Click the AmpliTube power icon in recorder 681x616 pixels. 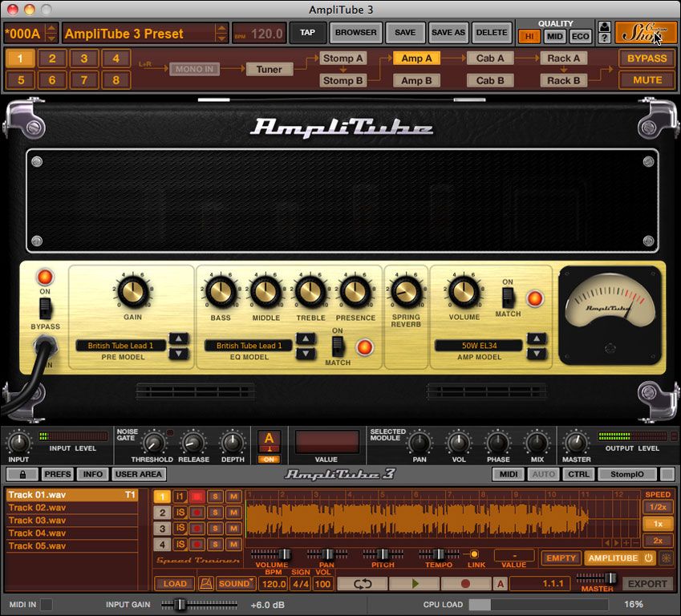[649, 557]
